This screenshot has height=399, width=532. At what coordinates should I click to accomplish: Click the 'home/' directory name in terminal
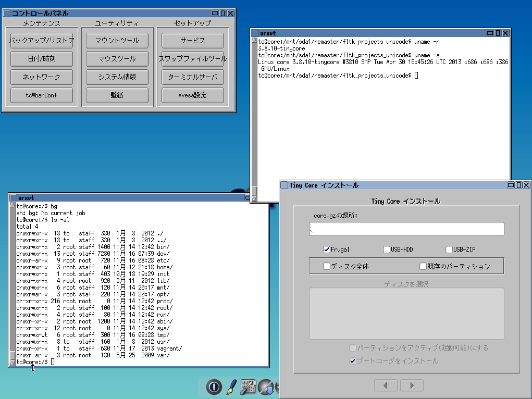(165, 267)
